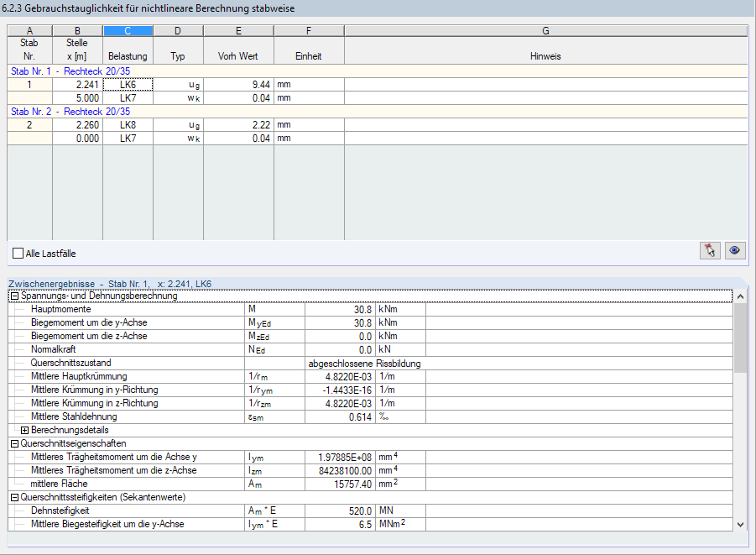Select cell with value 0.000
The width and height of the screenshot is (756, 555).
[77, 139]
